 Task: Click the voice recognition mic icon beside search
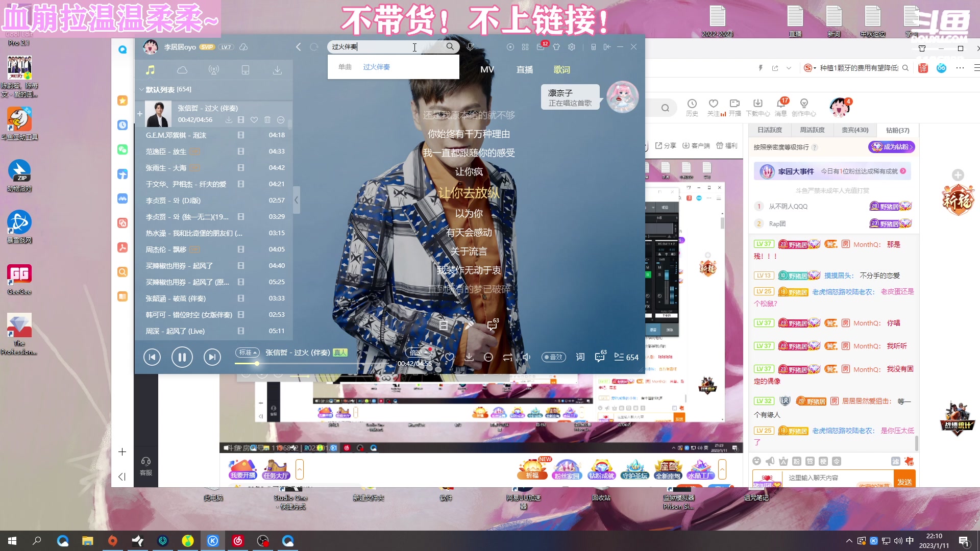tap(470, 46)
